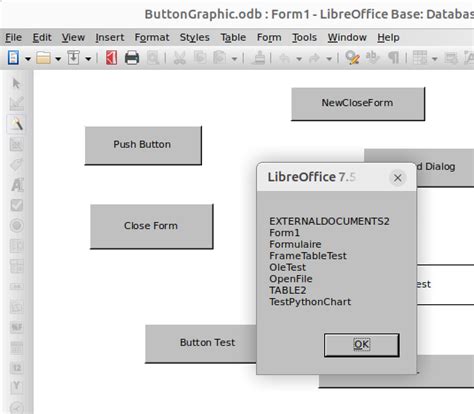Viewport: 474px width, 414px height.
Task: Click the Close Form button
Action: coord(152,226)
